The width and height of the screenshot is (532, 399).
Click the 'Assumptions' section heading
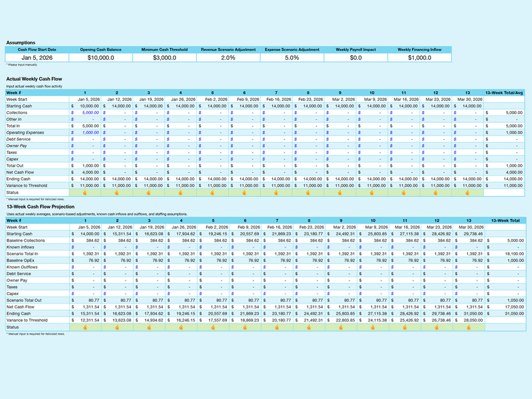click(21, 43)
